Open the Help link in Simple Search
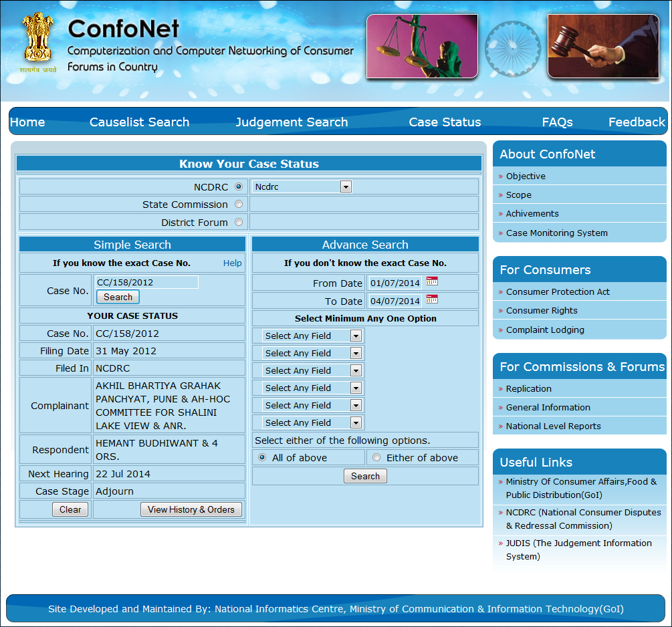Screen dimensions: 672x627 (232, 263)
